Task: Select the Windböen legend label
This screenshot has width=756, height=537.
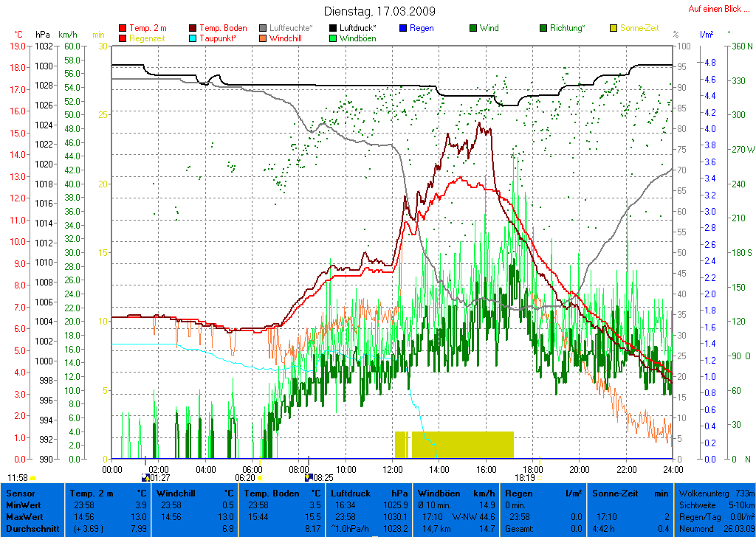Action: pos(357,38)
